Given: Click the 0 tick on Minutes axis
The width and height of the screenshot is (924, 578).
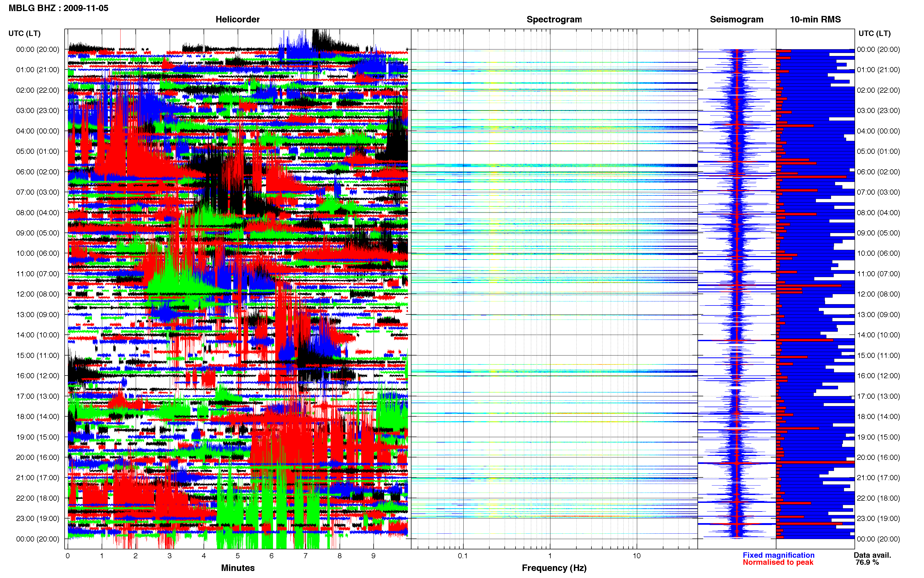Looking at the screenshot, I should (68, 556).
